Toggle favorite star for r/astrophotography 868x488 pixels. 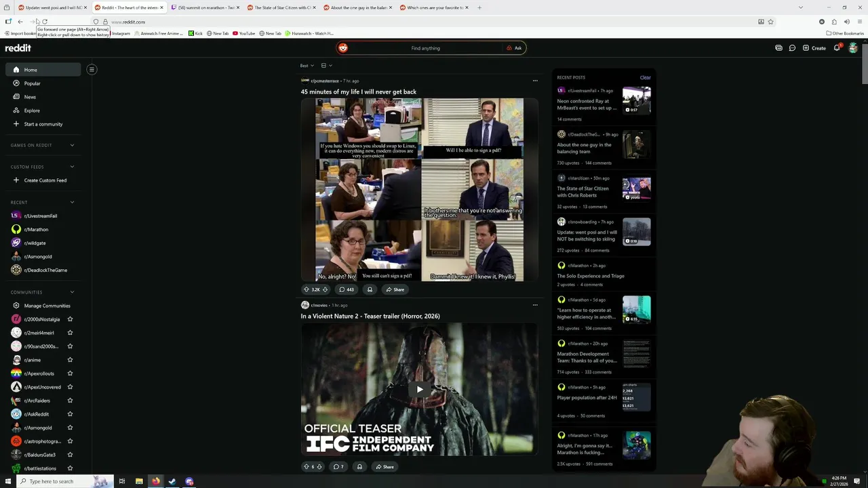coord(70,441)
